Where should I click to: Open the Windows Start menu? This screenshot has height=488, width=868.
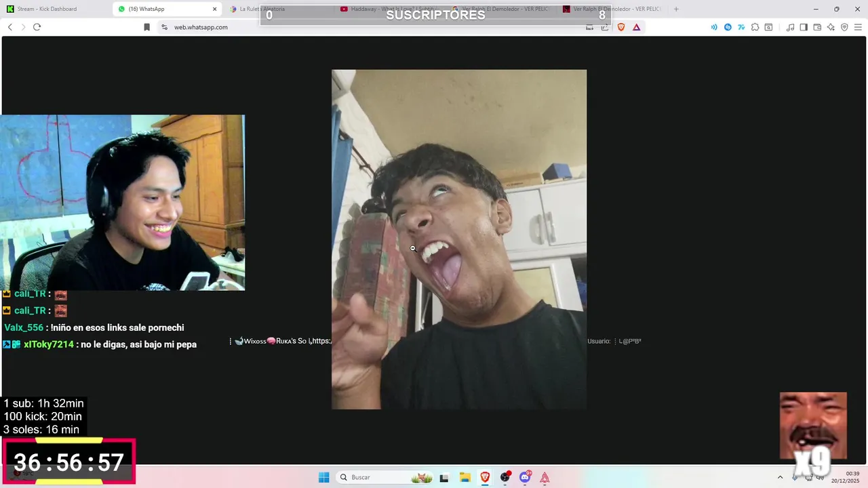click(324, 477)
